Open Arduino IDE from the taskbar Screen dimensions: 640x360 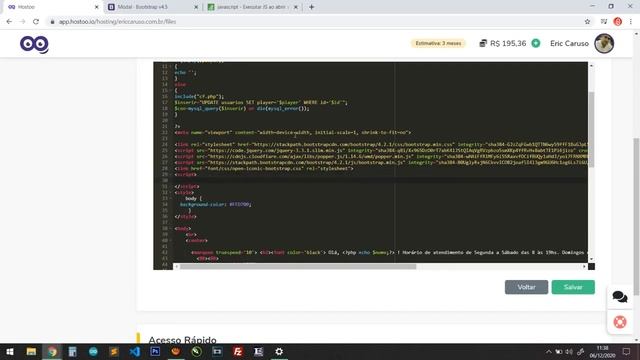point(93,351)
